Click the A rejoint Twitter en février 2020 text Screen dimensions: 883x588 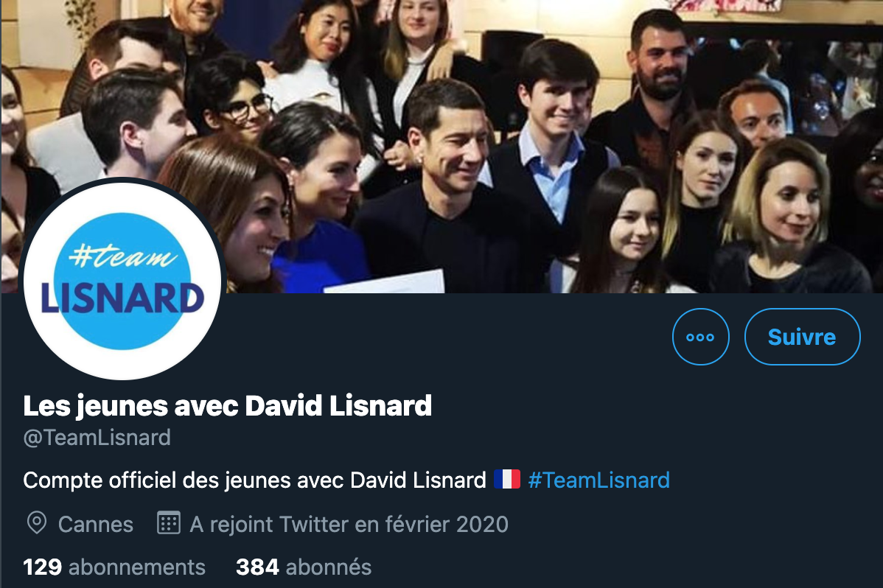[x=349, y=525]
